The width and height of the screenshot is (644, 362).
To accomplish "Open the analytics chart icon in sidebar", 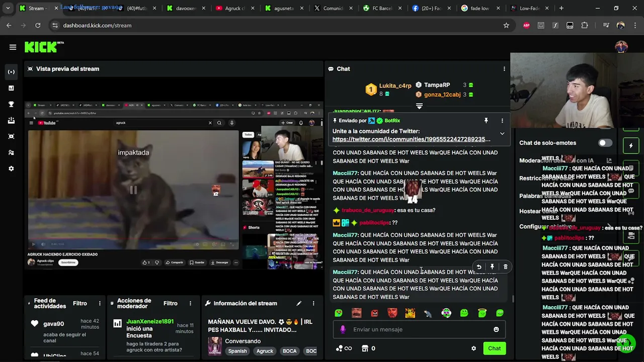I will 11,88.
